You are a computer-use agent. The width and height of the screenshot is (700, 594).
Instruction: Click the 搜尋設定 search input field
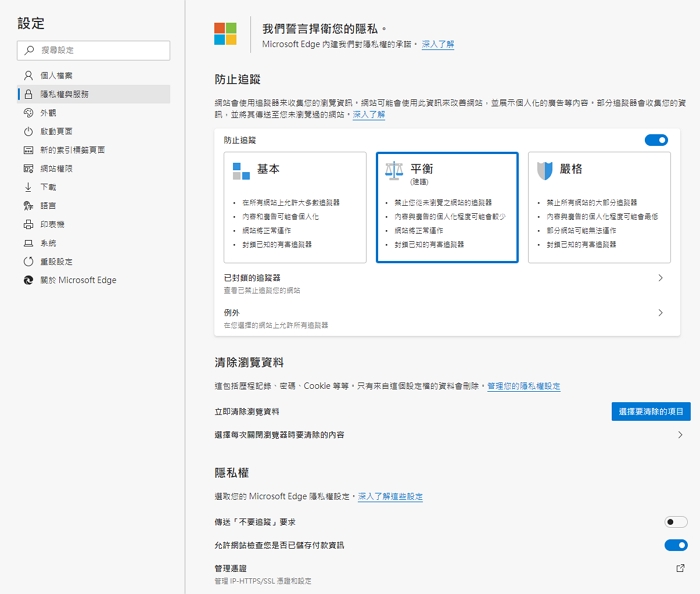point(94,50)
